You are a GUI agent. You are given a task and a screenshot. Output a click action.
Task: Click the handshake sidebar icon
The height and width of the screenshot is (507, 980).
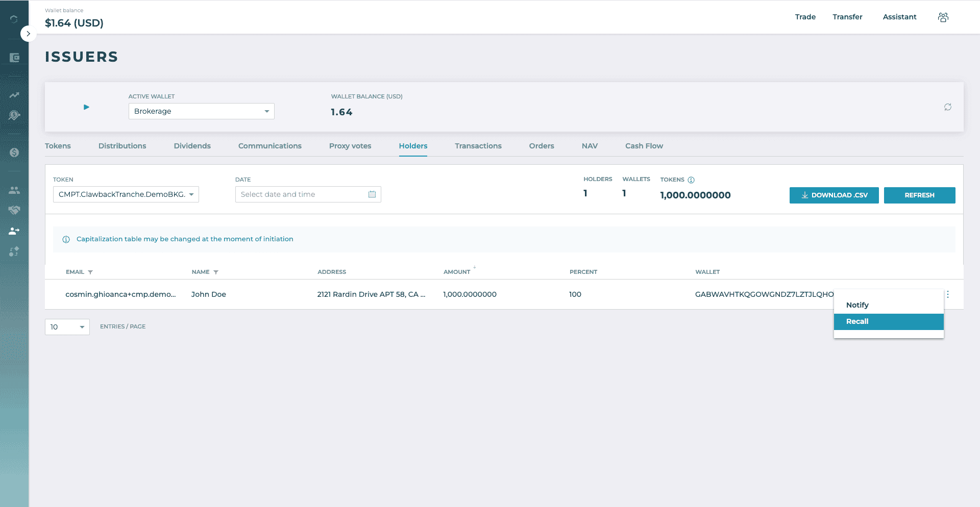[x=14, y=210]
